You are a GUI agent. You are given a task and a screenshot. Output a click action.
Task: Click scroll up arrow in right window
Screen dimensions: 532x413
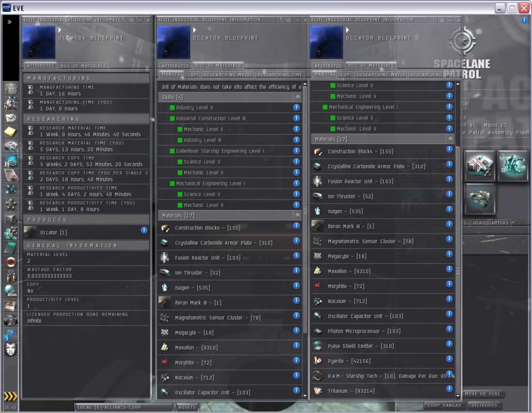[x=458, y=84]
